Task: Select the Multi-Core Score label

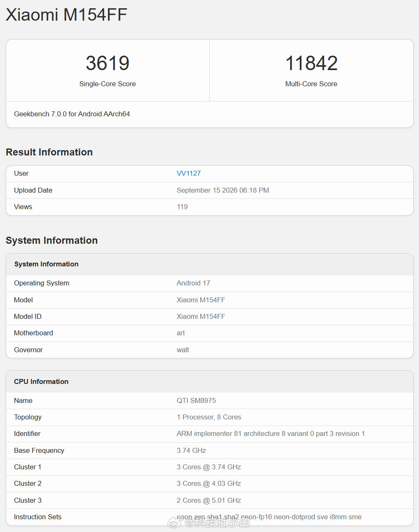Action: pos(311,84)
